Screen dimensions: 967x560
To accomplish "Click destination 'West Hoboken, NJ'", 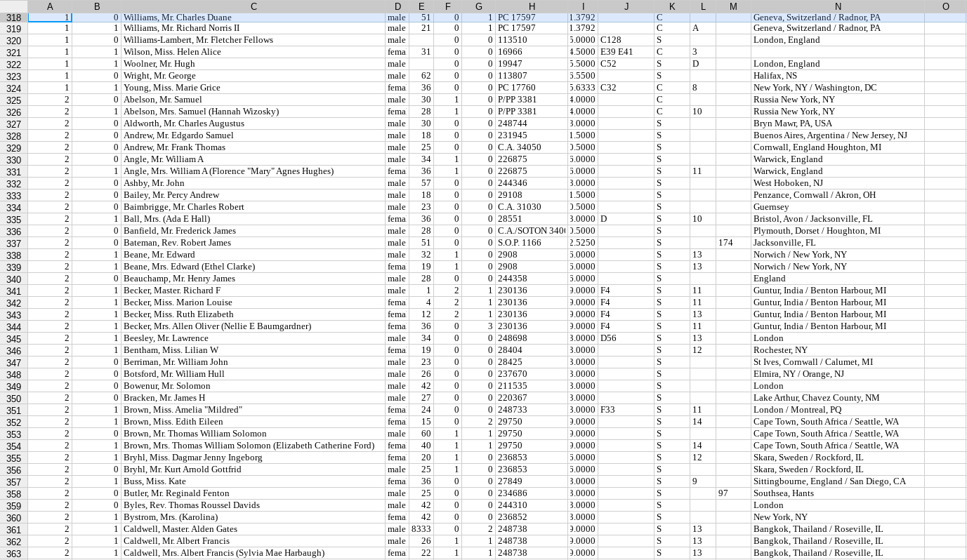I will click(x=838, y=183).
